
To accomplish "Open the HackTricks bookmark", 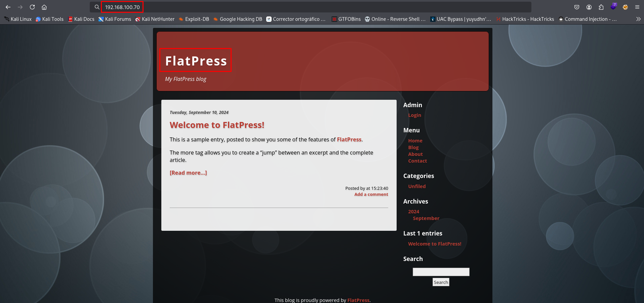I will (x=525, y=19).
